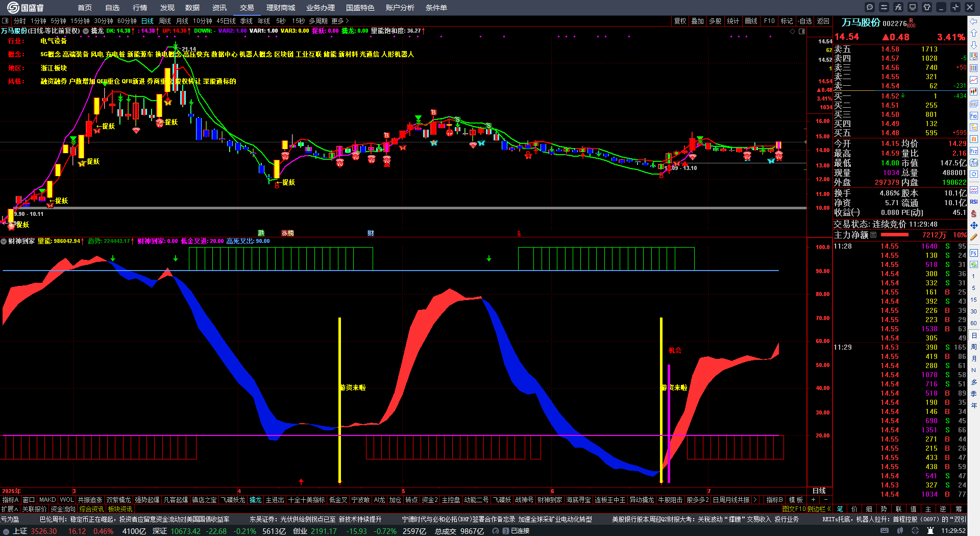This screenshot has width=980, height=536.
Task: Click the wavy indicator lines icon in sidebar
Action: (x=974, y=190)
